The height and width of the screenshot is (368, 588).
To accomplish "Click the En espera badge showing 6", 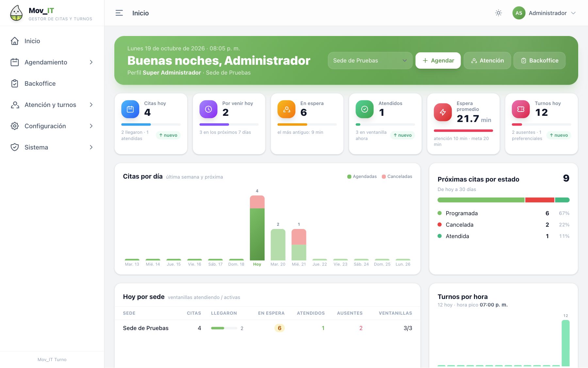I will 280,328.
